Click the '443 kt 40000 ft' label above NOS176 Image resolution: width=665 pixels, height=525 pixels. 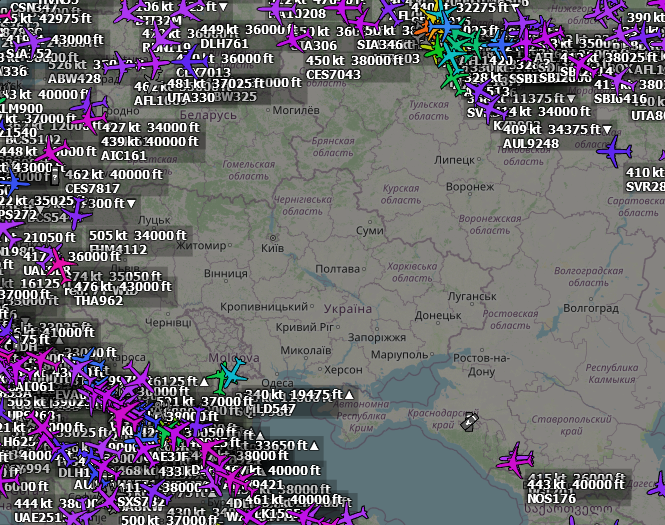click(x=576, y=484)
